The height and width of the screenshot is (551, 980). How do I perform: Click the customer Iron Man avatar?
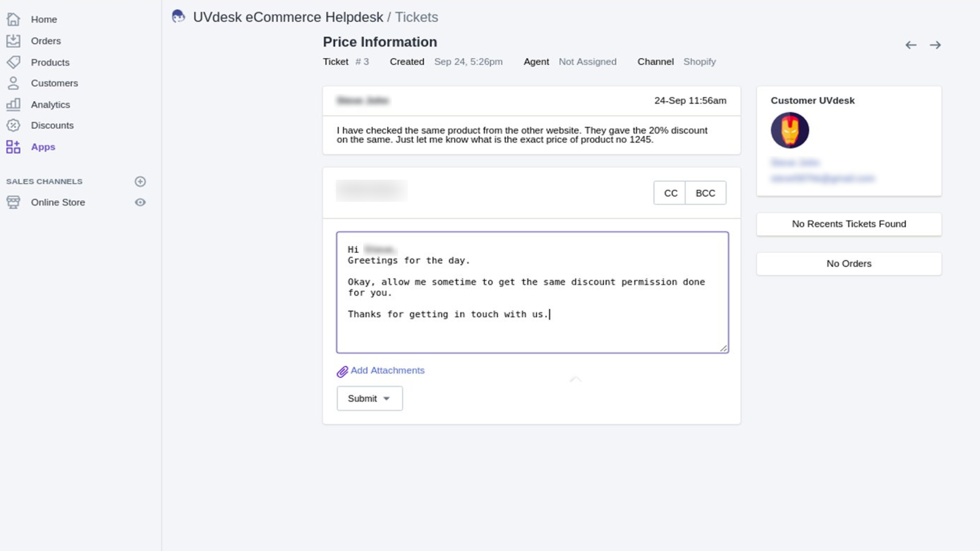[x=790, y=130]
